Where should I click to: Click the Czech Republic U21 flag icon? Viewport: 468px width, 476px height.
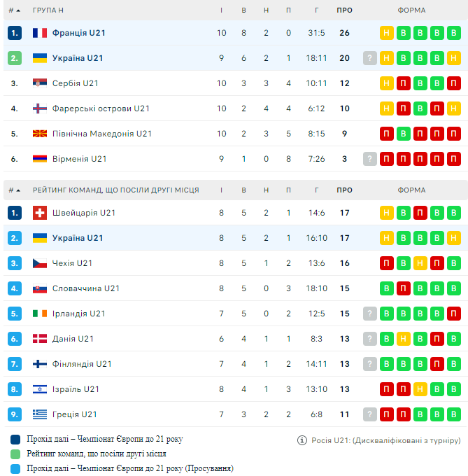click(40, 263)
